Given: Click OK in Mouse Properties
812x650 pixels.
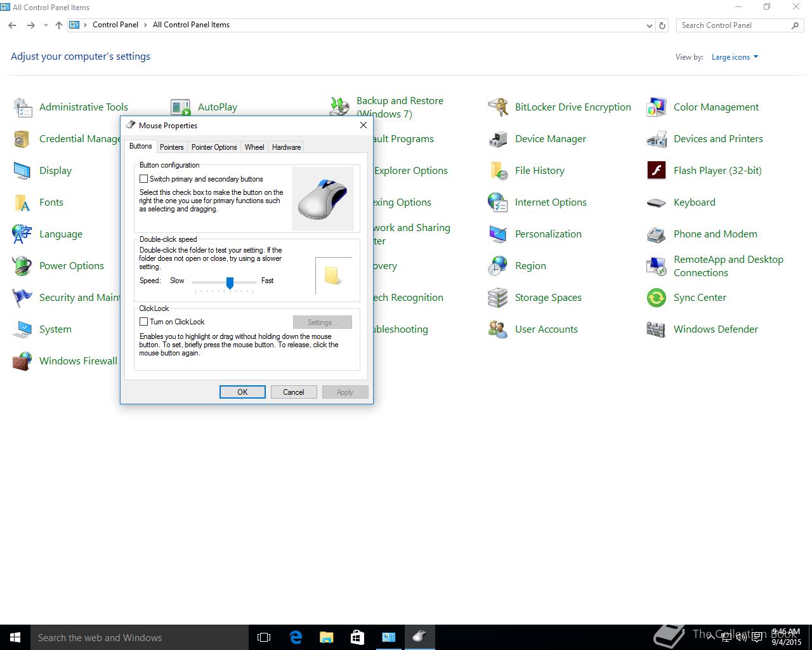Looking at the screenshot, I should 242,392.
